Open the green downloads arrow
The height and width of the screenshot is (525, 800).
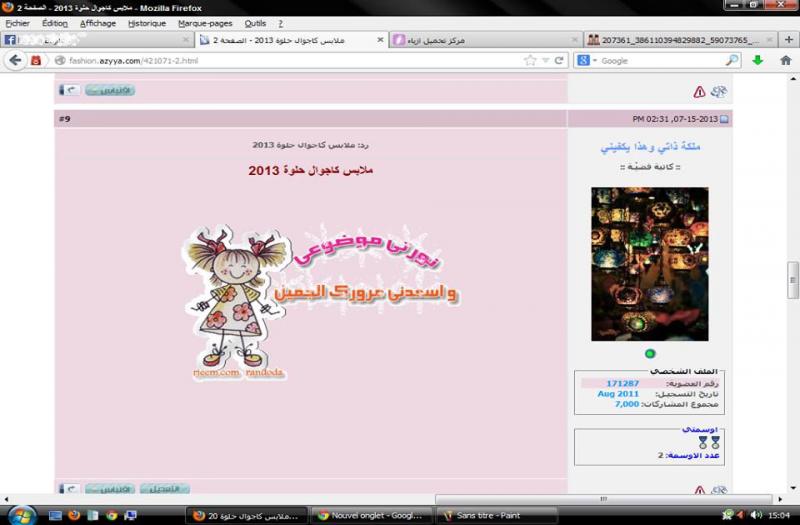(759, 60)
